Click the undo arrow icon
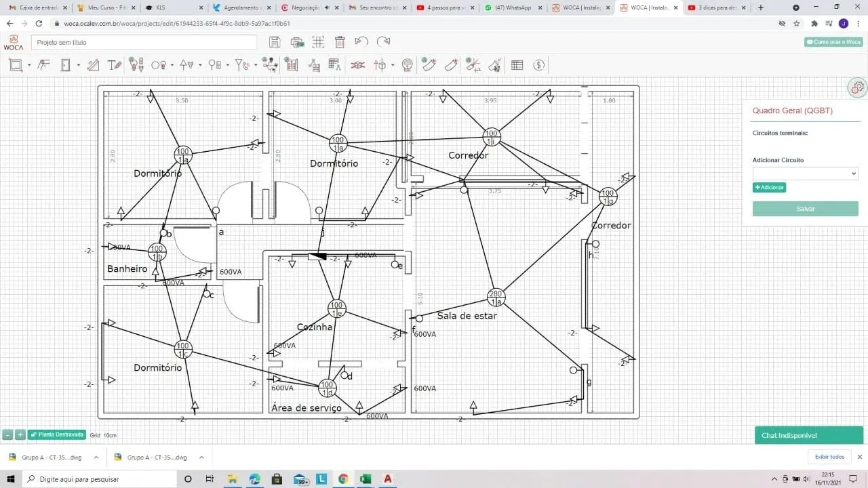 [x=361, y=42]
